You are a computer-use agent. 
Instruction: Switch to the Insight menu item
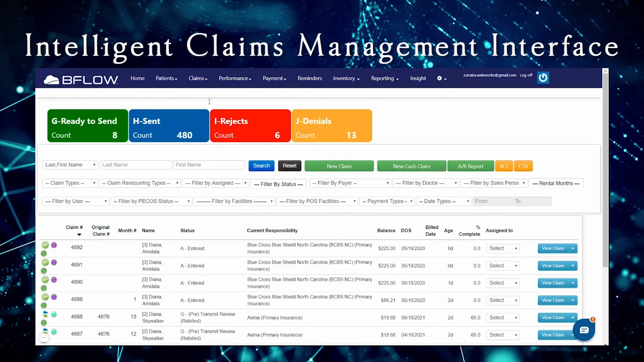[418, 78]
